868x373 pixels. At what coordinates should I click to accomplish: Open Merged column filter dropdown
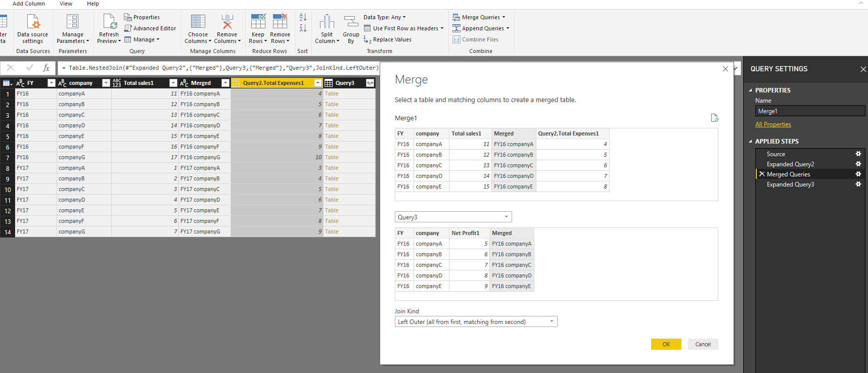pos(225,83)
